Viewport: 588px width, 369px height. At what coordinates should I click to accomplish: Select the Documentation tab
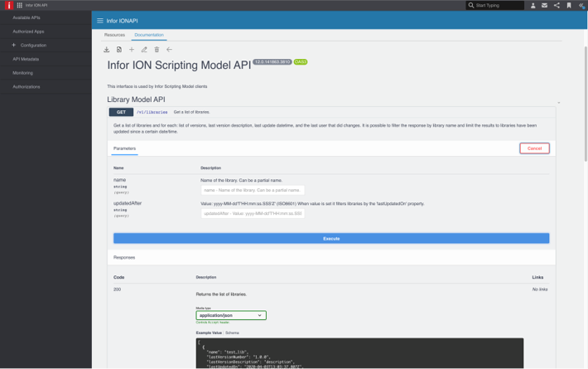pyautogui.click(x=149, y=35)
